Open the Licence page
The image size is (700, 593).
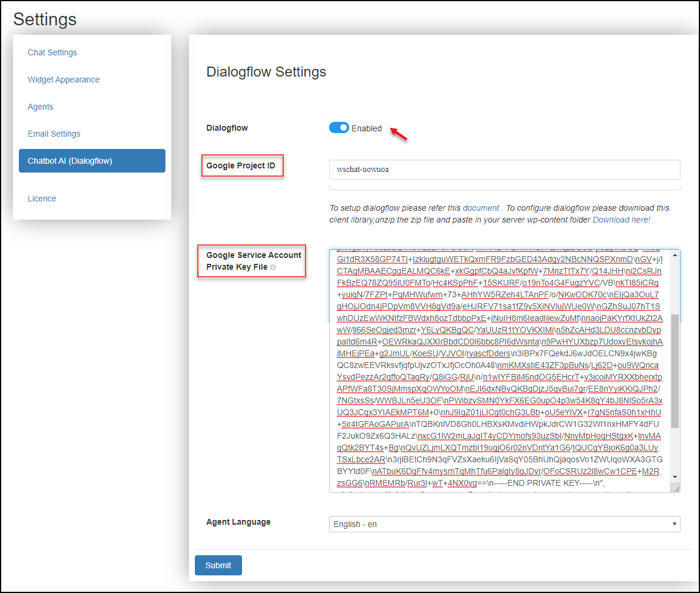pyautogui.click(x=42, y=198)
